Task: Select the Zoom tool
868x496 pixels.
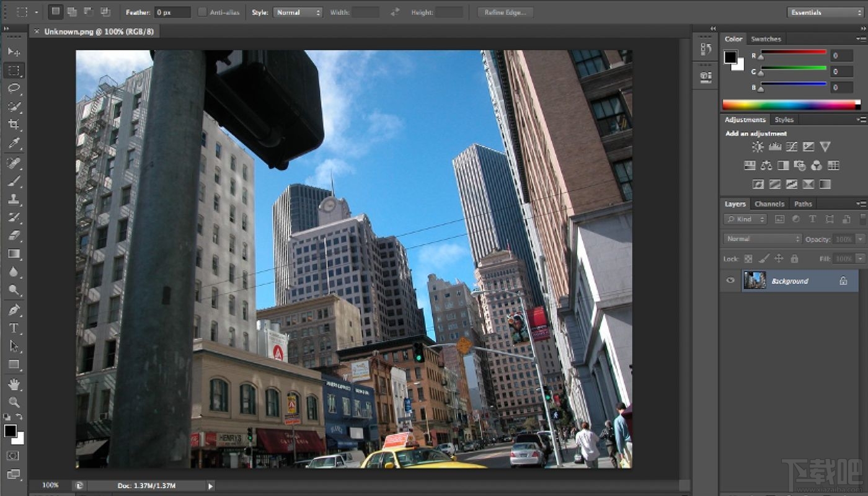Action: point(14,403)
